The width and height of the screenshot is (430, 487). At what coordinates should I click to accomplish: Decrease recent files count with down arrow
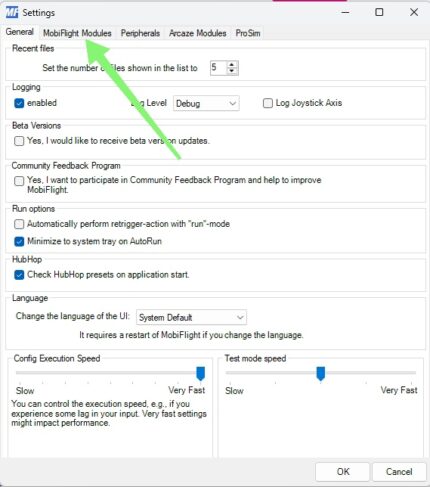pos(232,71)
